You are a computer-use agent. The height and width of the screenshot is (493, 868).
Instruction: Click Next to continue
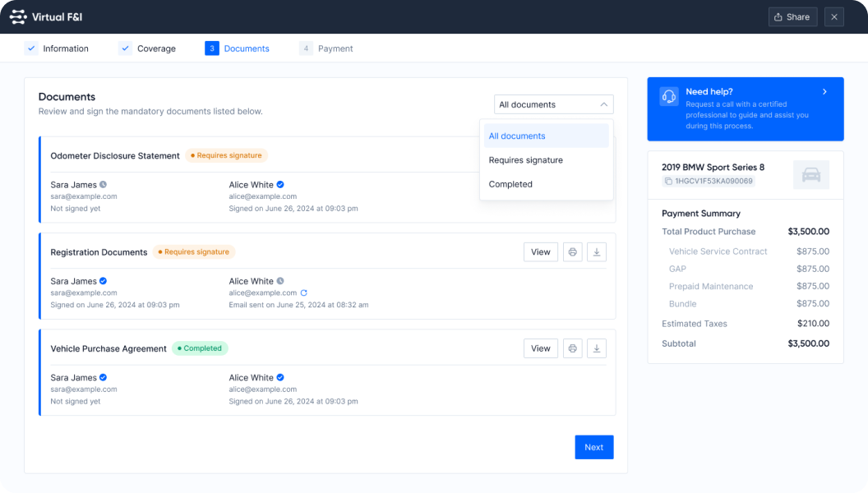[593, 447]
